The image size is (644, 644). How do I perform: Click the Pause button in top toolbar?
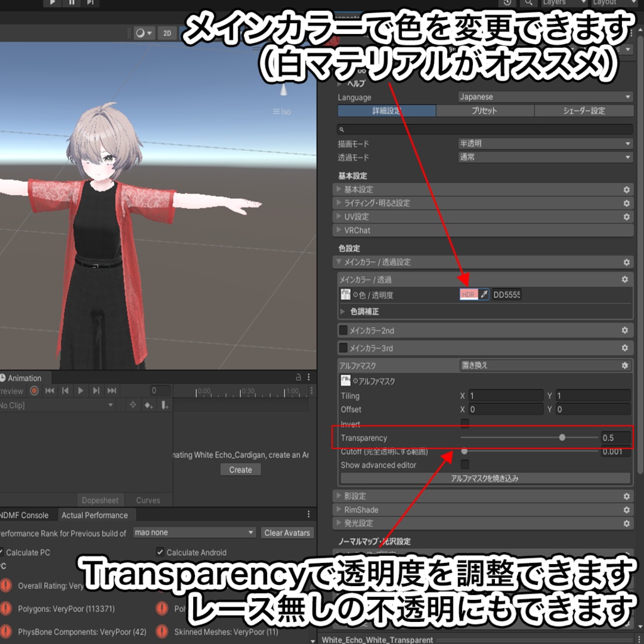click(72, 2)
